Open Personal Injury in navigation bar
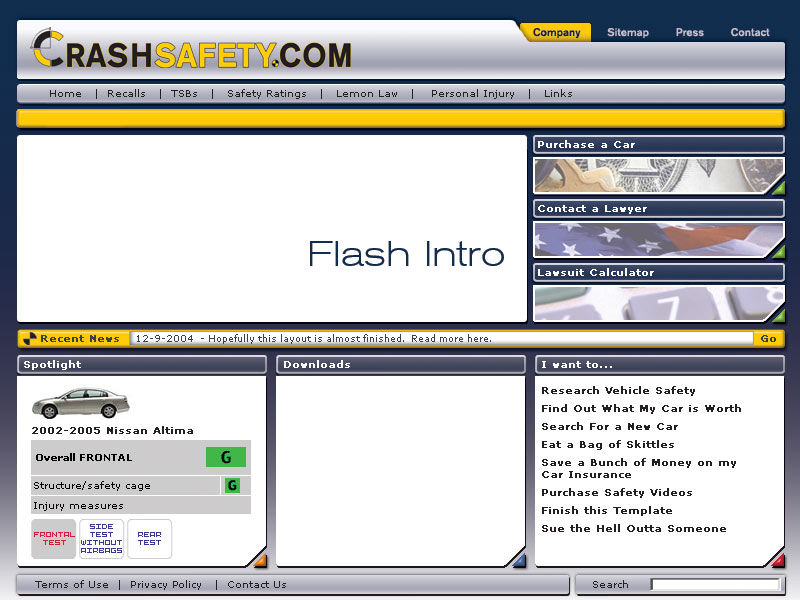The width and height of the screenshot is (800, 600). [x=472, y=93]
